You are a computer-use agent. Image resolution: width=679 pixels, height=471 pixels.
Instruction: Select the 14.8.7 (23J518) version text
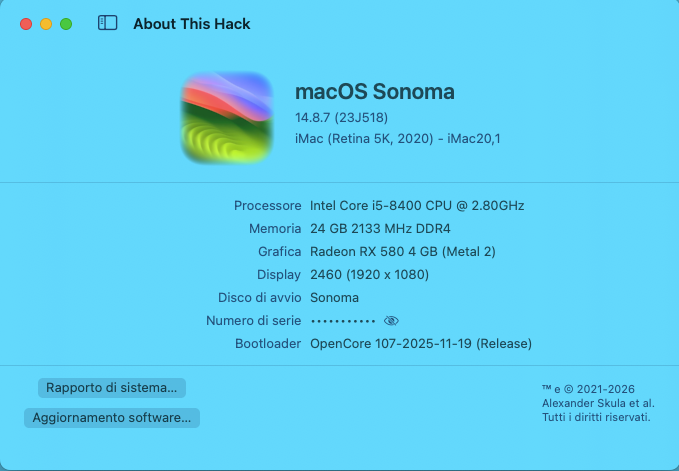(338, 118)
